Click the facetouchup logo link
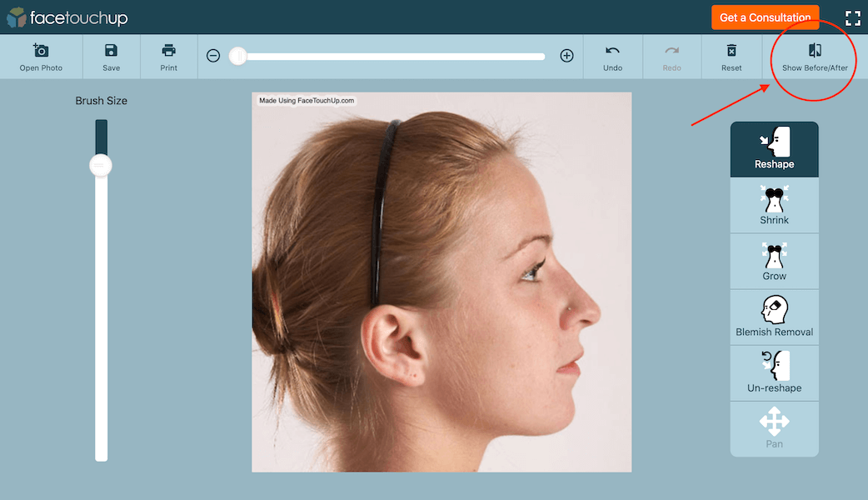Image resolution: width=868 pixels, height=500 pixels. [x=67, y=17]
